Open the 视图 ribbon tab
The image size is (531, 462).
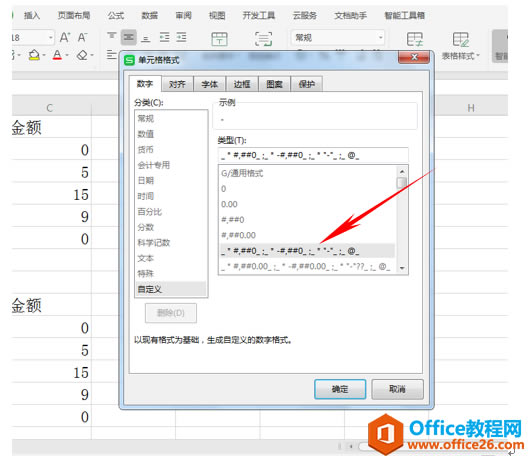pyautogui.click(x=217, y=16)
